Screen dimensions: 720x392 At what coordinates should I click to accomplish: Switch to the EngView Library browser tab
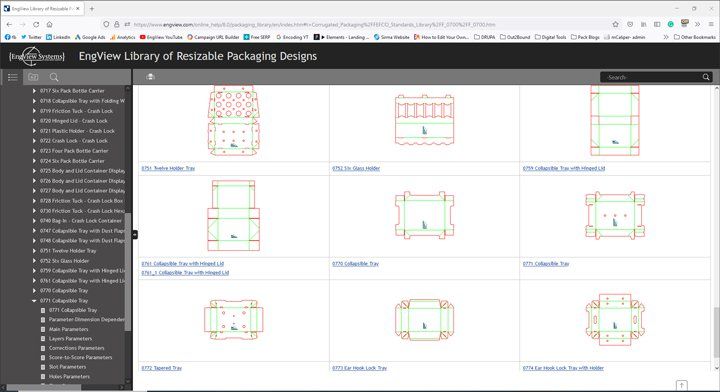[42, 9]
